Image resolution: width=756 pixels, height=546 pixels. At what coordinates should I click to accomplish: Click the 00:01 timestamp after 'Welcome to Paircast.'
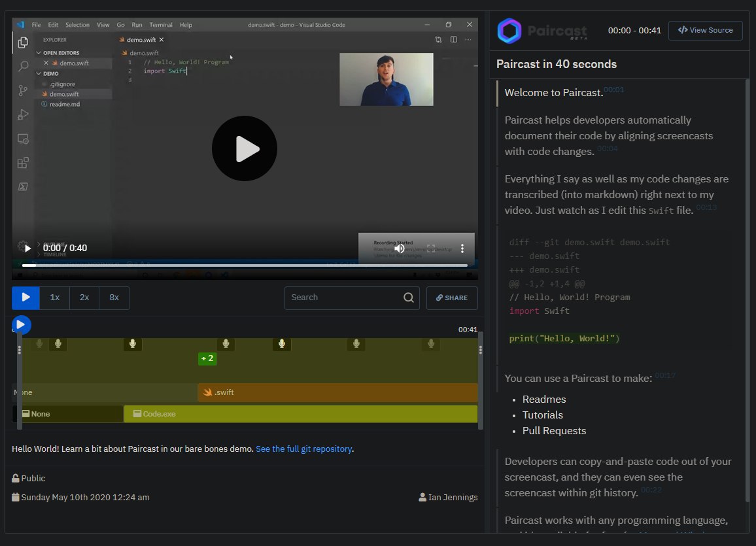614,90
